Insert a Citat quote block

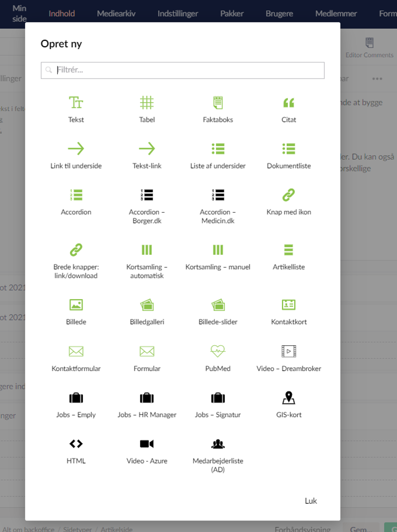pos(289,103)
